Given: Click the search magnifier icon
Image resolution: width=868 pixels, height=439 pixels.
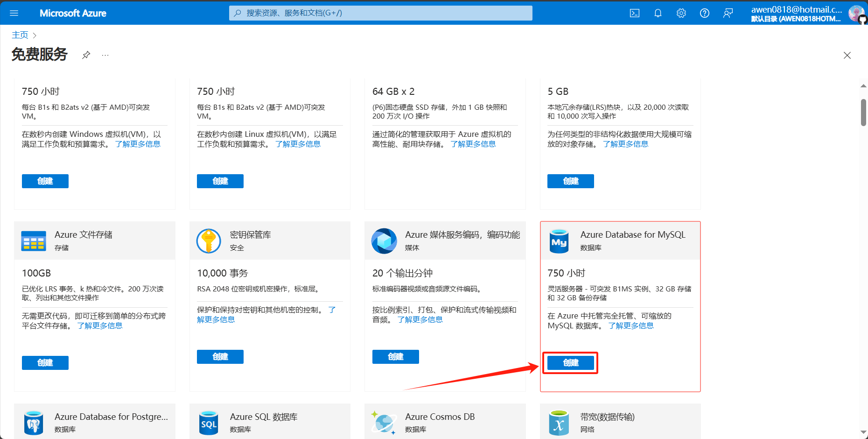Looking at the screenshot, I should (238, 13).
